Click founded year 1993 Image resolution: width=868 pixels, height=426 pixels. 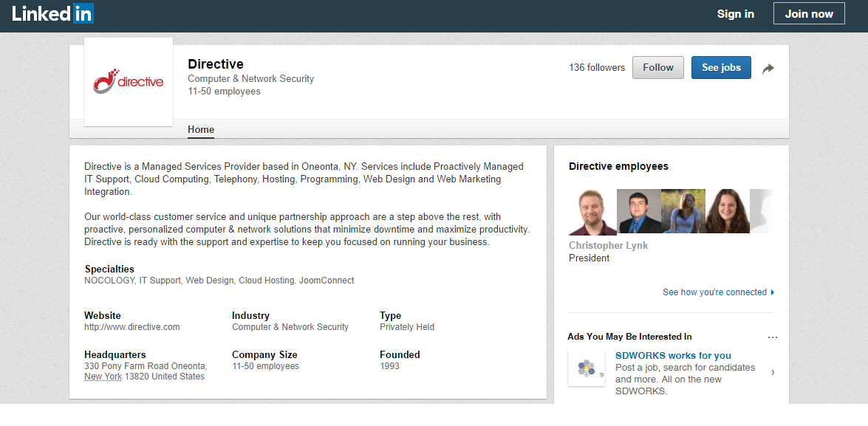(389, 366)
